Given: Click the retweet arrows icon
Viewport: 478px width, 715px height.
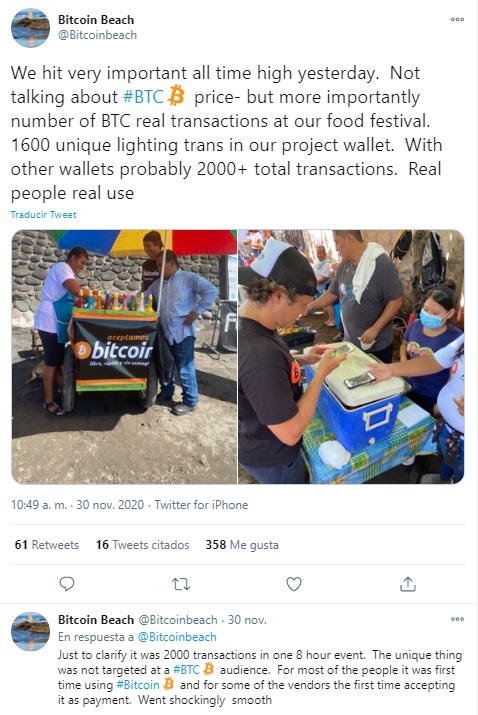Looking at the screenshot, I should (181, 584).
